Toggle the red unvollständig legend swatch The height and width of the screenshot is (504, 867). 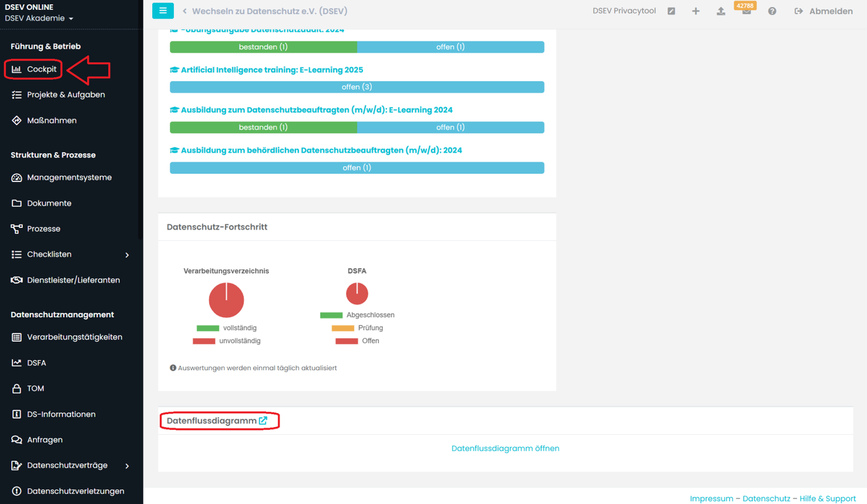click(204, 341)
